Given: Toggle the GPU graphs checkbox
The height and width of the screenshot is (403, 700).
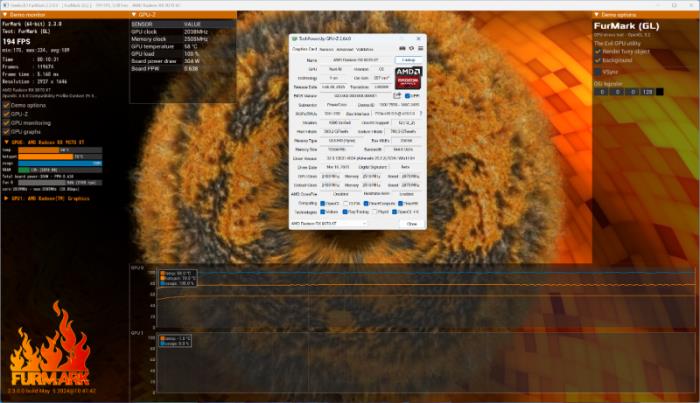Looking at the screenshot, I should (6, 132).
